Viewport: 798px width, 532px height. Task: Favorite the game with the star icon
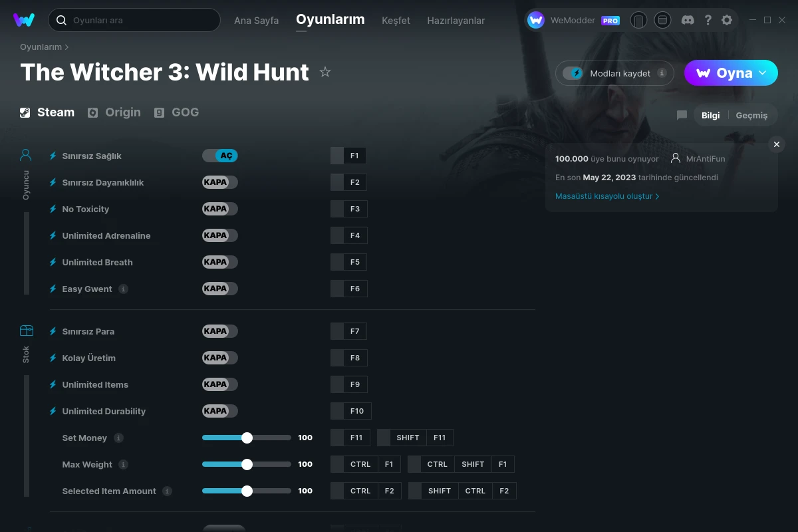(x=325, y=72)
